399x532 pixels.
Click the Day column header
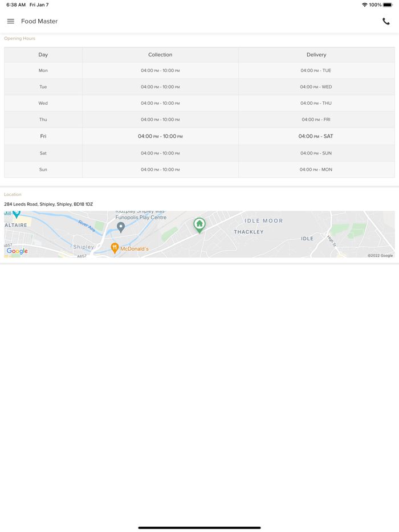43,55
